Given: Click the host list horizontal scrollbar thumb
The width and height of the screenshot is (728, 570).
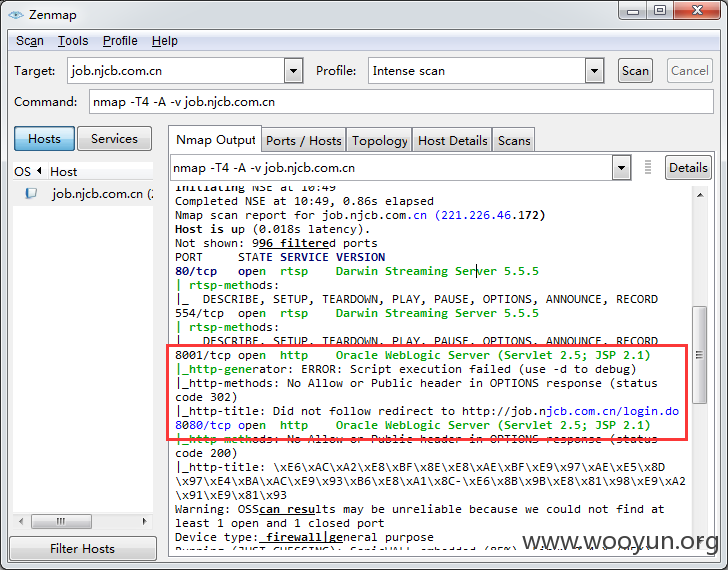Looking at the screenshot, I should tap(61, 521).
